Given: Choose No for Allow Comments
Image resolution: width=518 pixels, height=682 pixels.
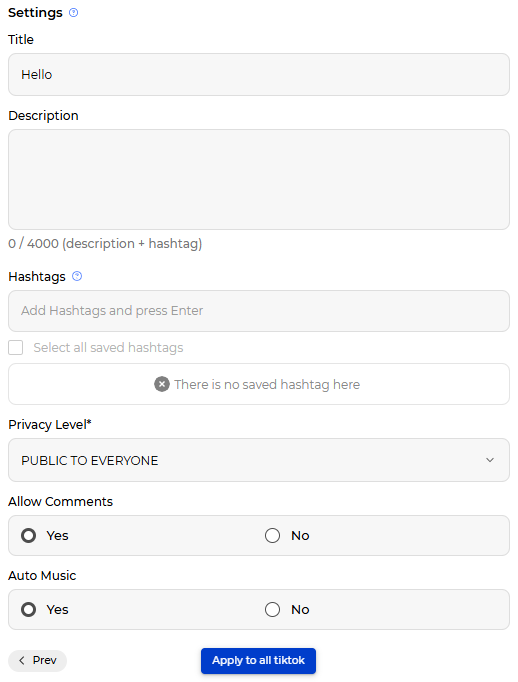Looking at the screenshot, I should 273,535.
